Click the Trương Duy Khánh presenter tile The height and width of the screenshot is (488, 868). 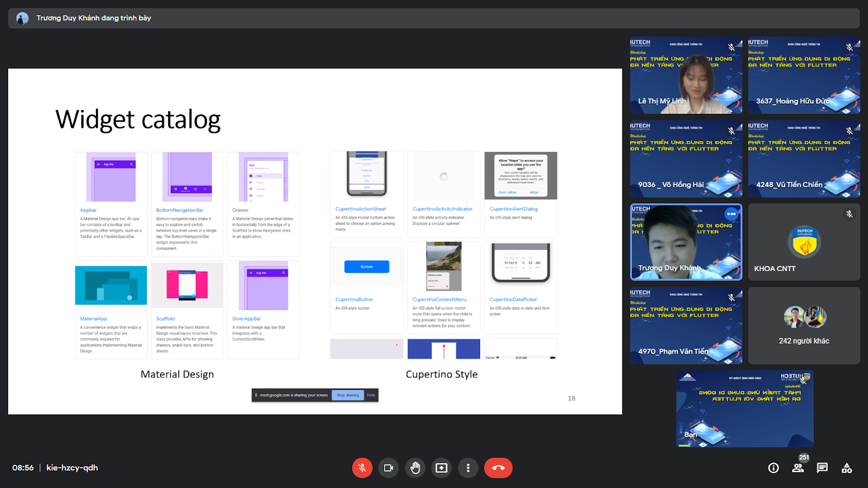686,242
